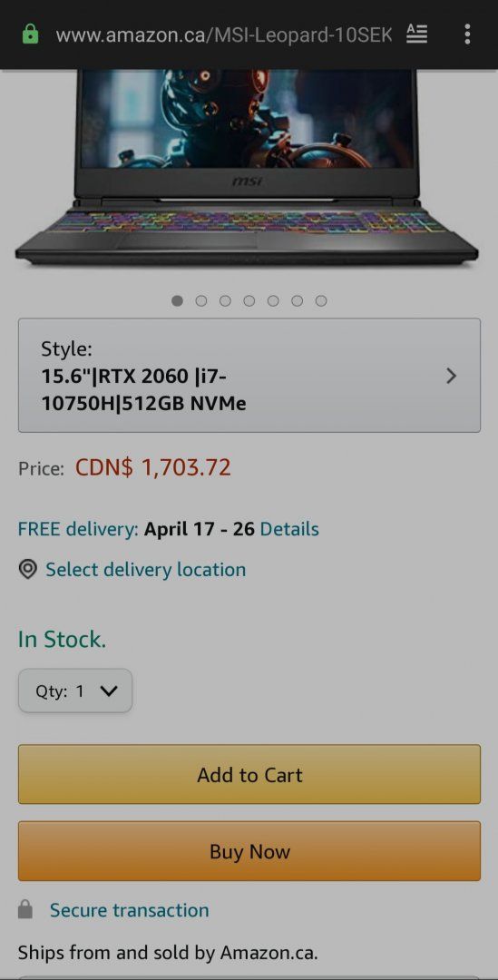Select the second image carousel dot
This screenshot has width=498, height=980.
tap(201, 301)
